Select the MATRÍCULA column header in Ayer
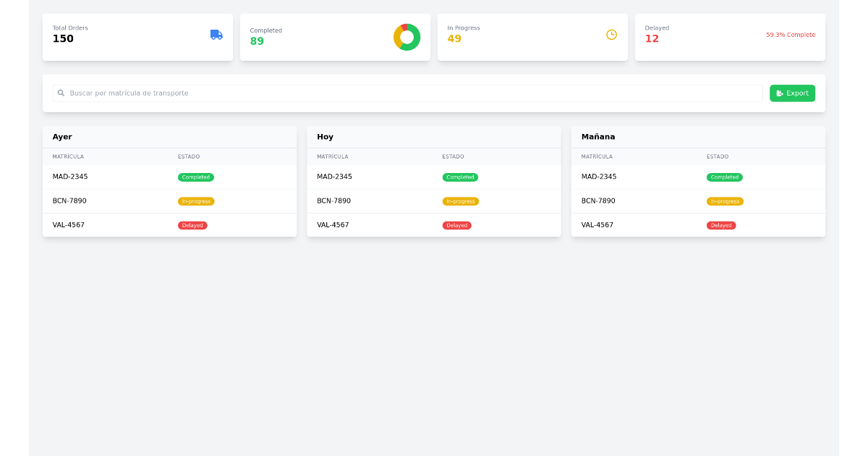This screenshot has width=868, height=456. pyautogui.click(x=67, y=156)
